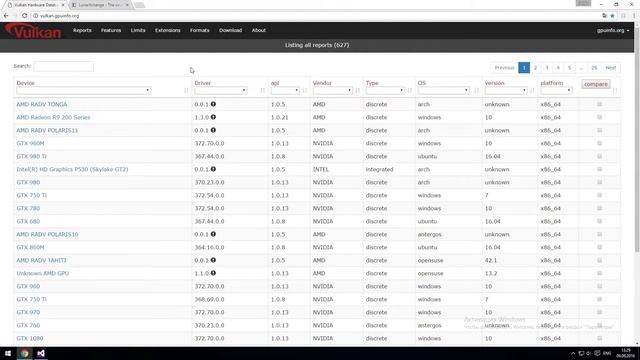Open the Windows Start menu
This screenshot has height=360, width=640.
8,353
